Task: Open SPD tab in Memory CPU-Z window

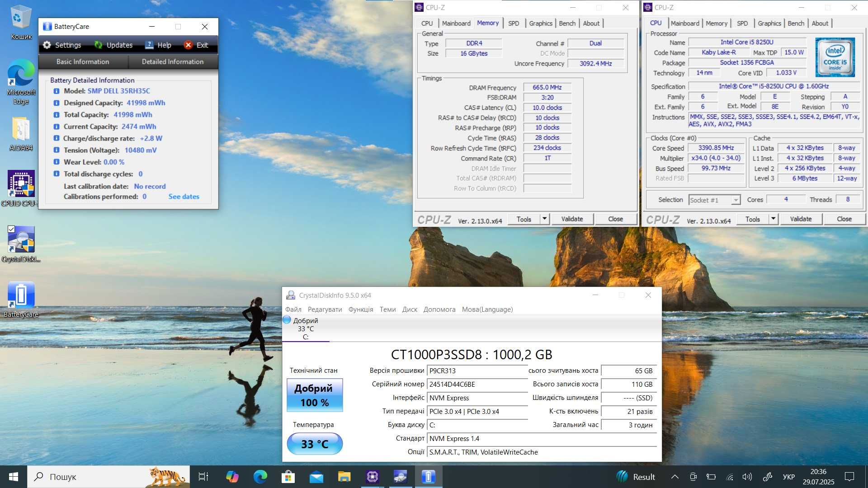Action: click(x=514, y=23)
